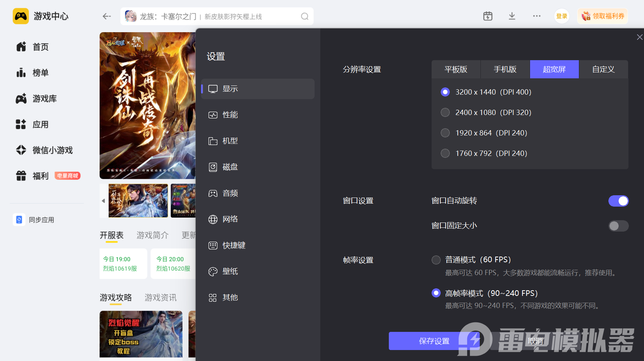Switch to the 手机版 resolution tab
Image resolution: width=644 pixels, height=361 pixels.
pyautogui.click(x=505, y=69)
